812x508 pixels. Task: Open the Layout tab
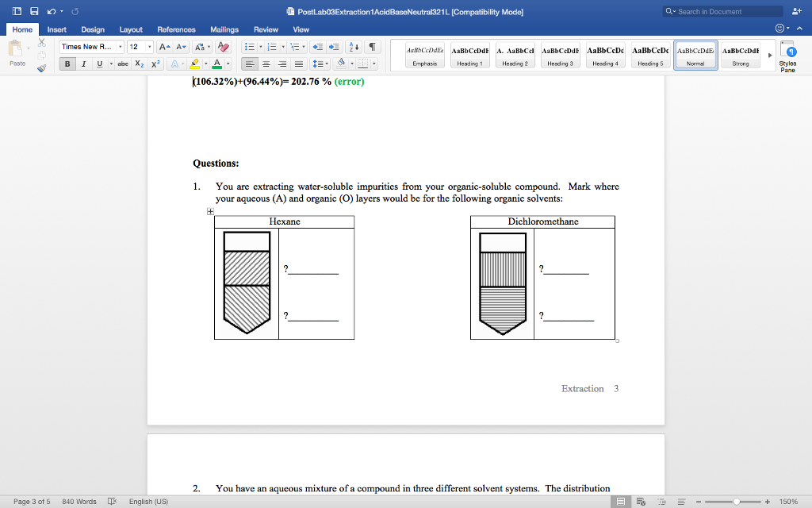click(131, 29)
